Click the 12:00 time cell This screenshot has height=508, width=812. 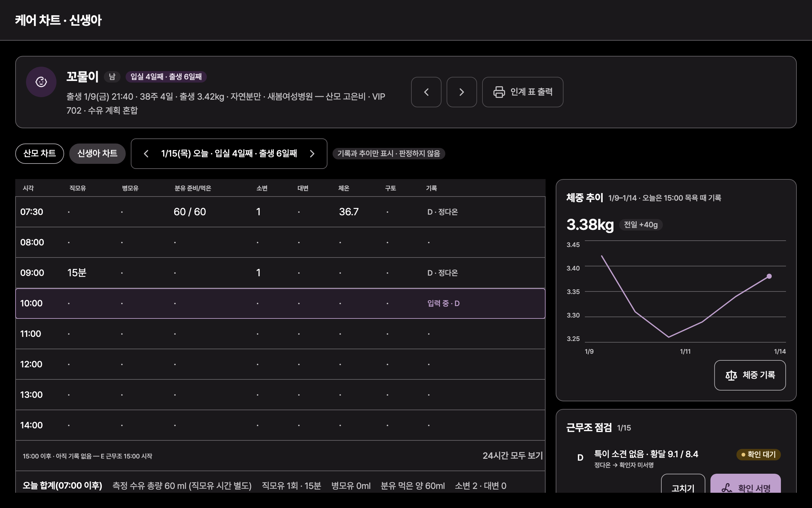(x=31, y=364)
